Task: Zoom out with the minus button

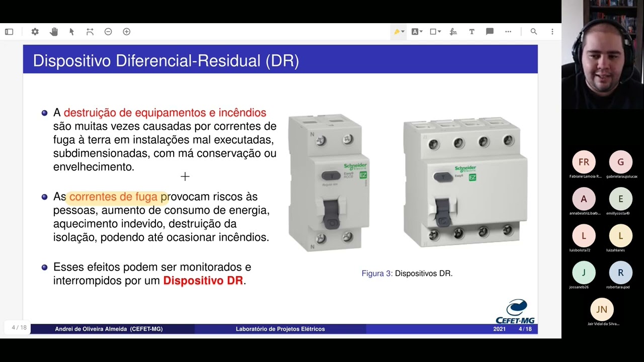Action: point(108,32)
